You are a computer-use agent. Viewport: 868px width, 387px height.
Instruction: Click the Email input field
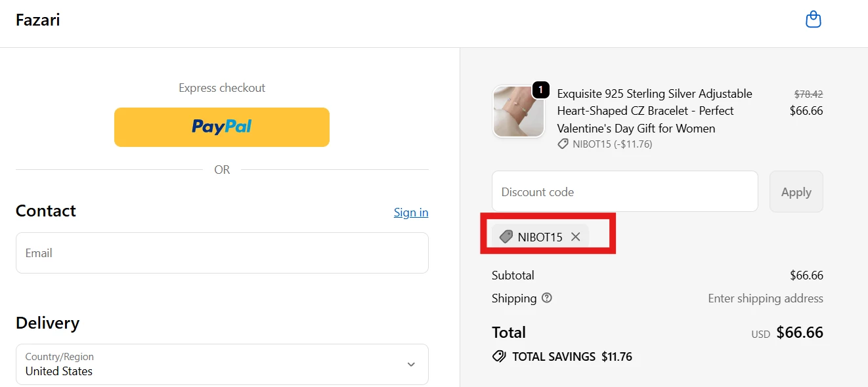[x=222, y=253]
